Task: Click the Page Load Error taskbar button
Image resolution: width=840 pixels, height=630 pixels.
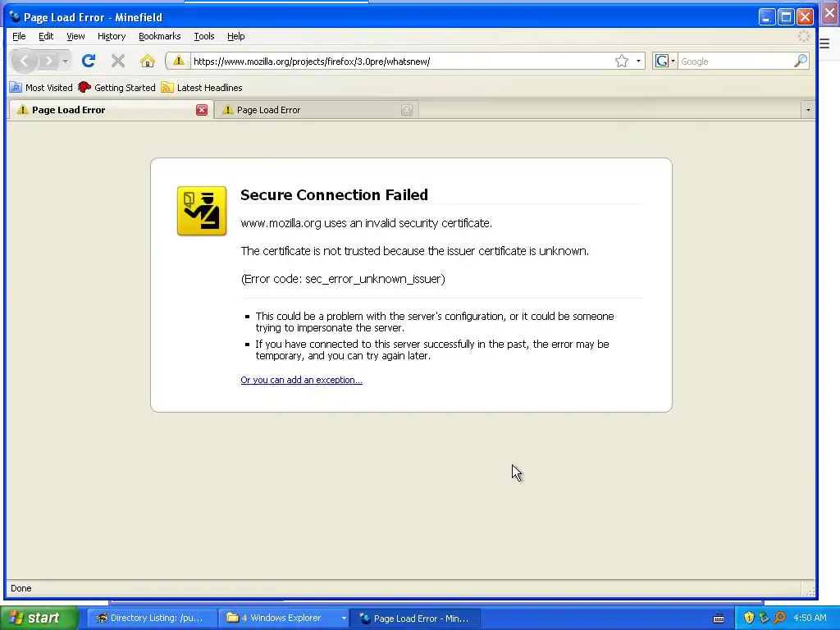Action: [x=415, y=619]
